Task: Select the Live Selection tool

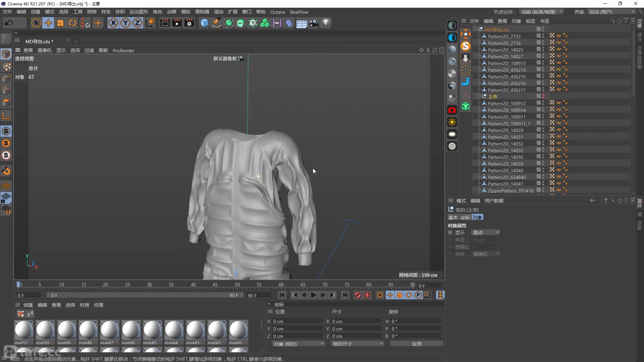Action: 36,23
